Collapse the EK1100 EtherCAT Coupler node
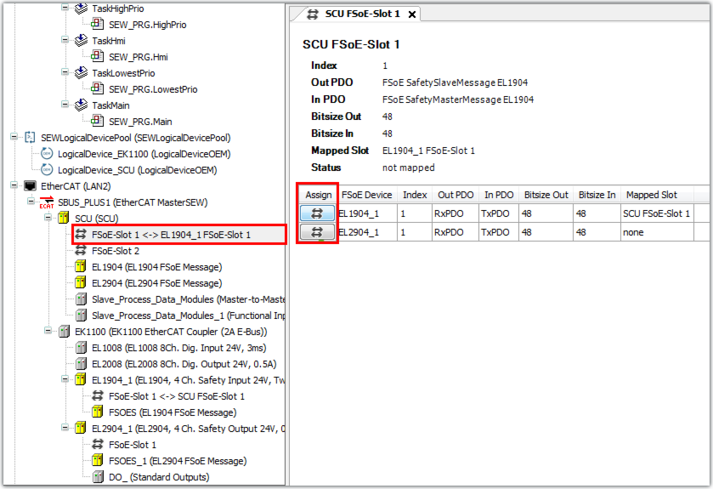713x489 pixels. point(47,331)
